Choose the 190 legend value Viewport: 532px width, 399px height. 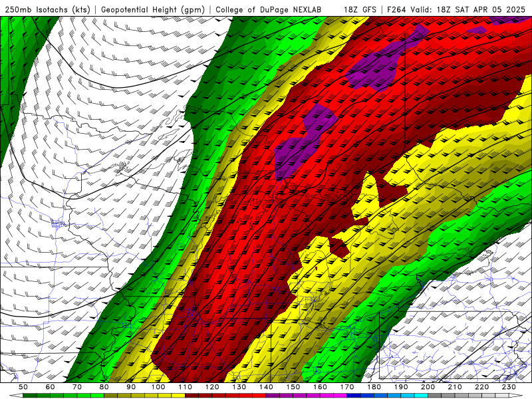[401, 387]
